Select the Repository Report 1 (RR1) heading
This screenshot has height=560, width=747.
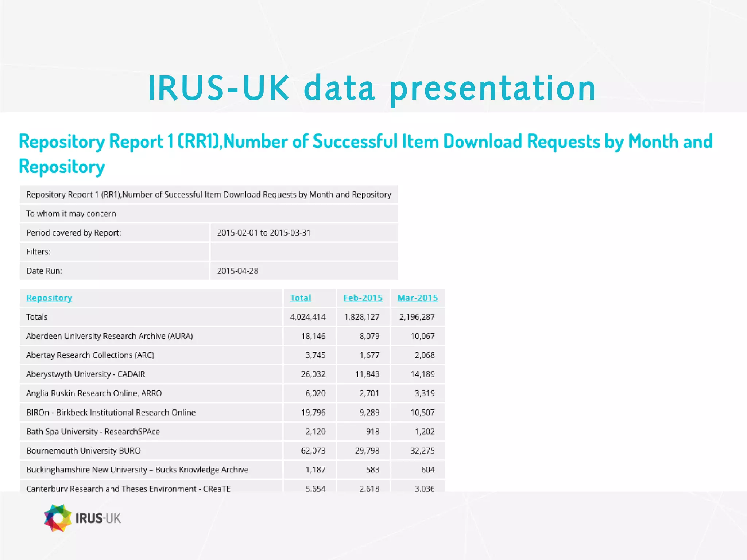pyautogui.click(x=366, y=153)
